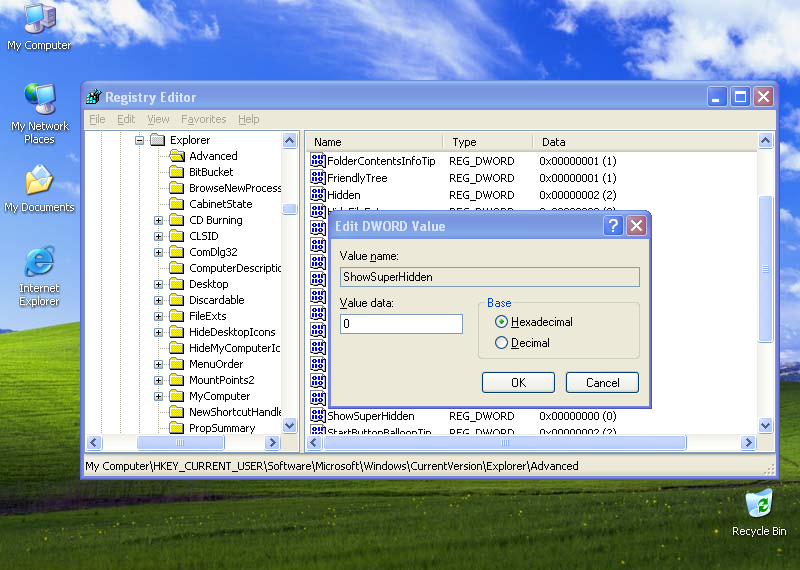
Task: Click the Explorer folder icon in tree
Action: (x=158, y=140)
